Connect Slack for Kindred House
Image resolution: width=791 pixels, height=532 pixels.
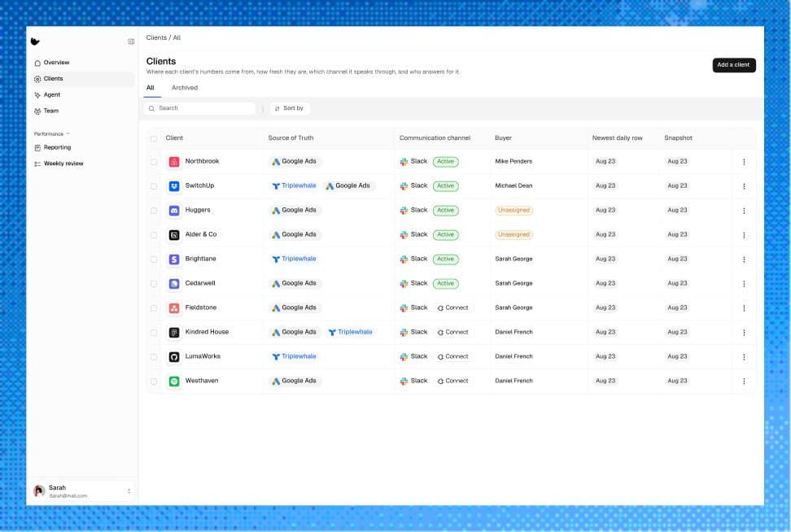(x=453, y=333)
